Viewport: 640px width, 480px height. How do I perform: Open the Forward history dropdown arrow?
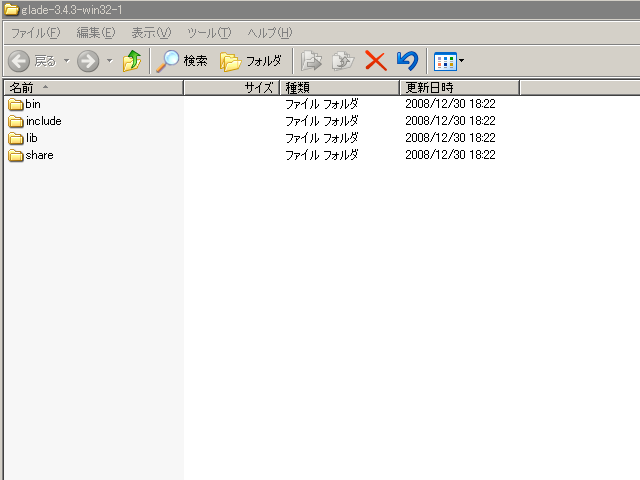[109, 61]
